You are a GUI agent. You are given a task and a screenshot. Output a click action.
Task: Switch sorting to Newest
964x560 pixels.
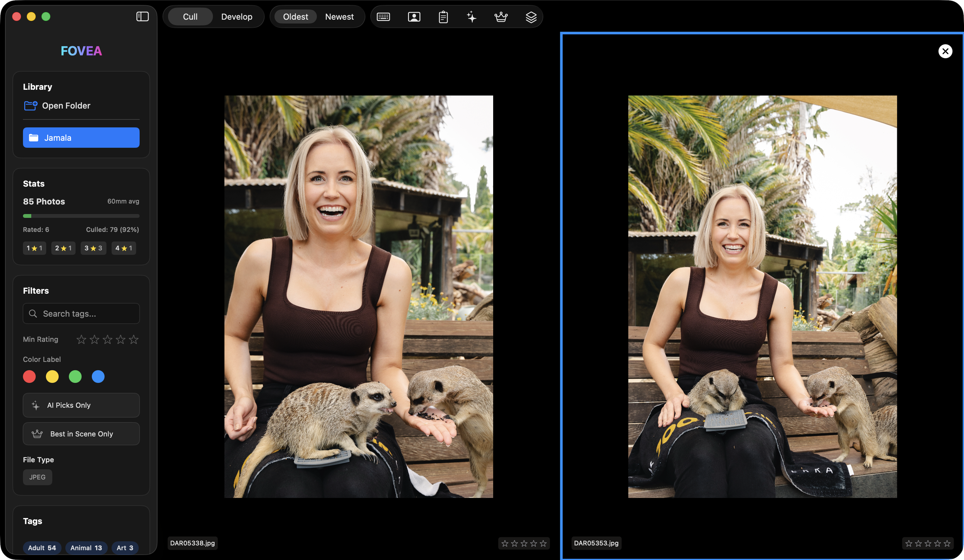(339, 16)
